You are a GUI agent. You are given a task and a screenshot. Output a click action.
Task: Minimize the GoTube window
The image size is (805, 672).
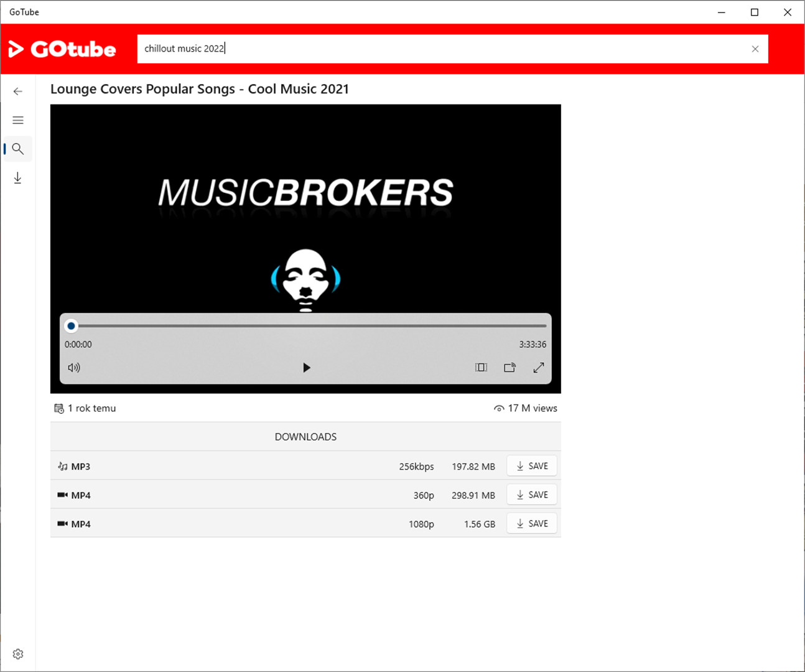point(722,12)
